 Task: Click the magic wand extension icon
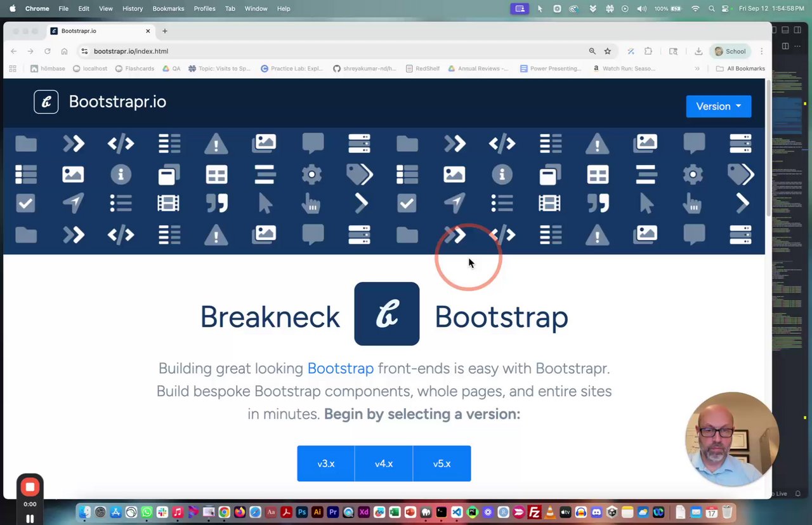point(631,51)
